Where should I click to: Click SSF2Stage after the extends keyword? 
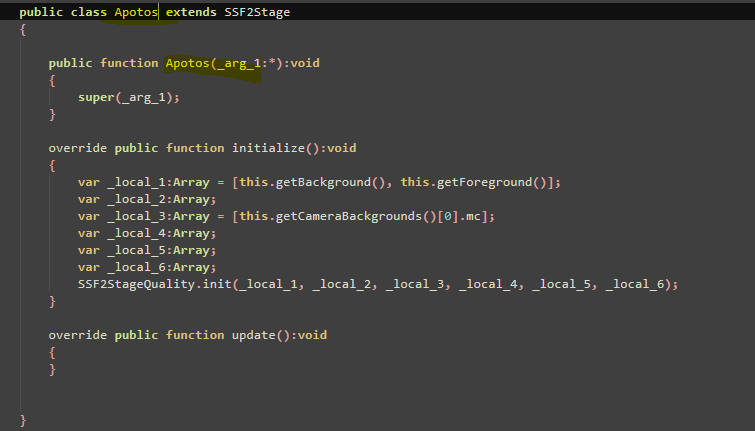[257, 12]
